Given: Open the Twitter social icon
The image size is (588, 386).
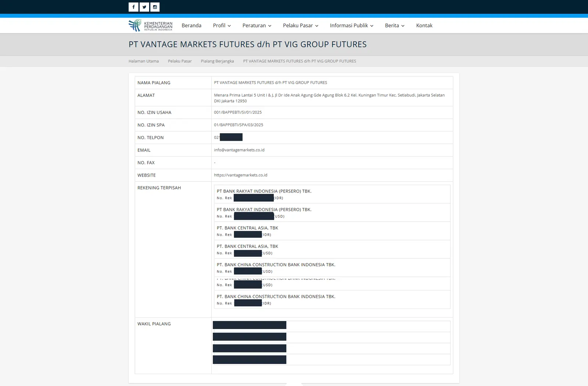Looking at the screenshot, I should (144, 7).
